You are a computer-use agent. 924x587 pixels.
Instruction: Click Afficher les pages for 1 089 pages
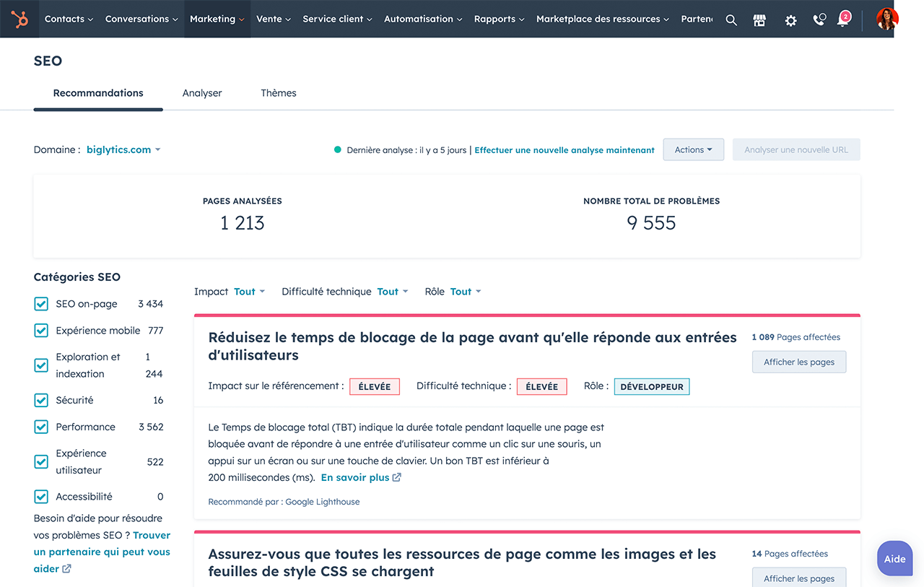[x=798, y=362]
